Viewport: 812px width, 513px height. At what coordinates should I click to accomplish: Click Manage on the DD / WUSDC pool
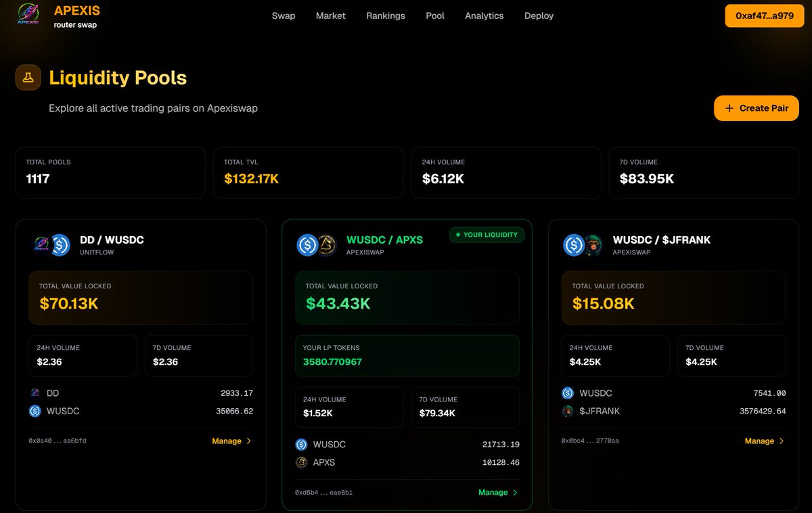[231, 441]
